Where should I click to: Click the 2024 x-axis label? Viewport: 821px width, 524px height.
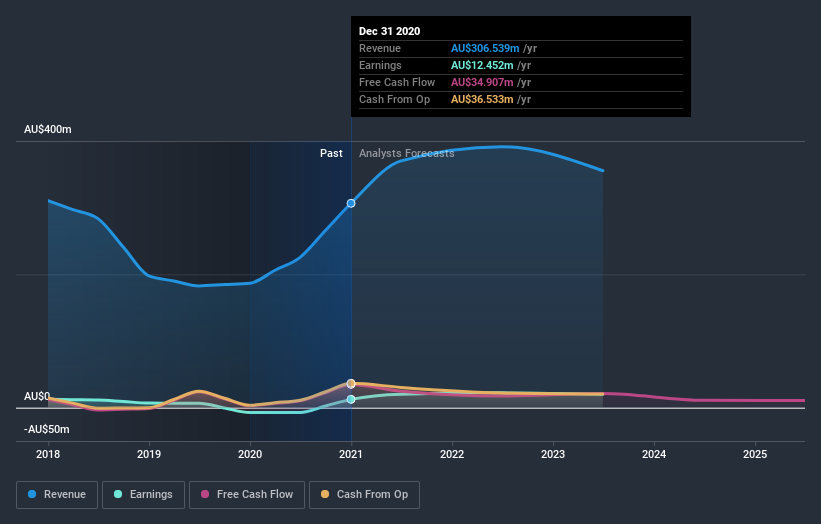click(x=654, y=454)
